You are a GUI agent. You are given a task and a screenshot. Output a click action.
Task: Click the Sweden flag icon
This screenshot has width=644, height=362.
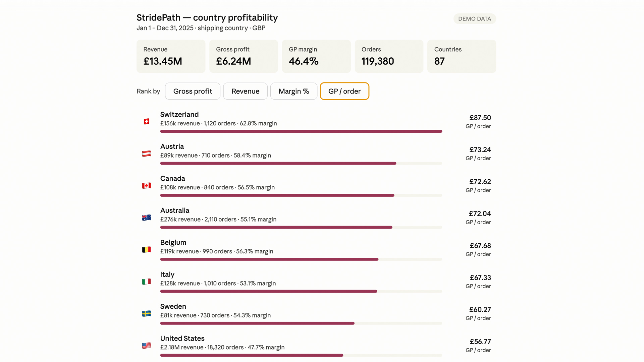click(x=147, y=313)
